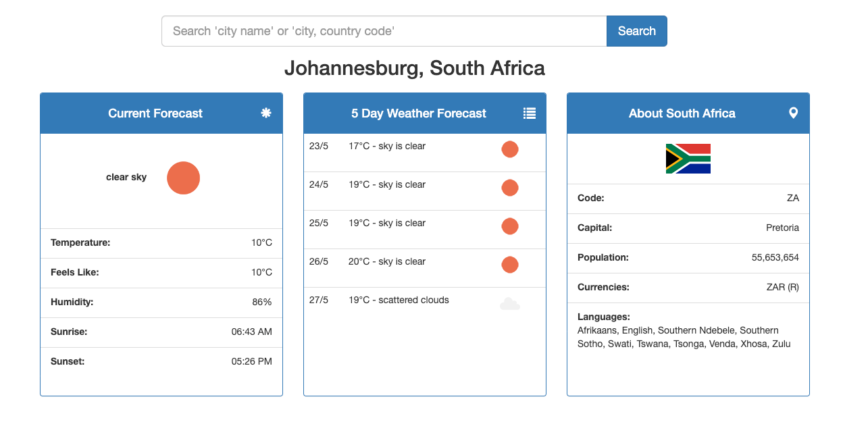Focus the city name search field
868x447 pixels.
pyautogui.click(x=384, y=31)
